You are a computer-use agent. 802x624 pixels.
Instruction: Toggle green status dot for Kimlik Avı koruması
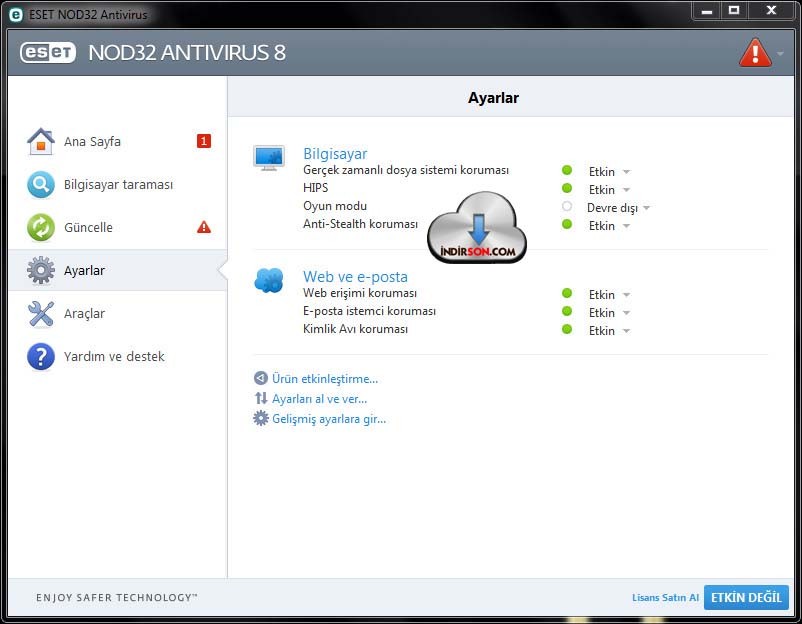pos(567,329)
